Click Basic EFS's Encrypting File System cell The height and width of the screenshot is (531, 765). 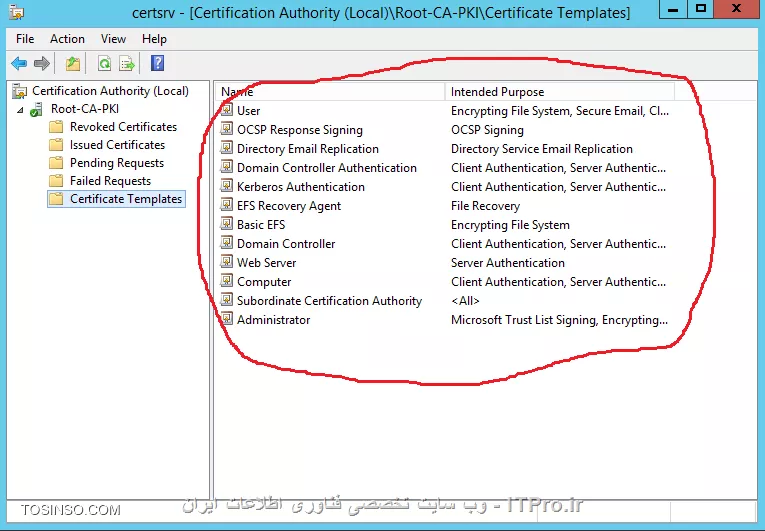tap(510, 225)
